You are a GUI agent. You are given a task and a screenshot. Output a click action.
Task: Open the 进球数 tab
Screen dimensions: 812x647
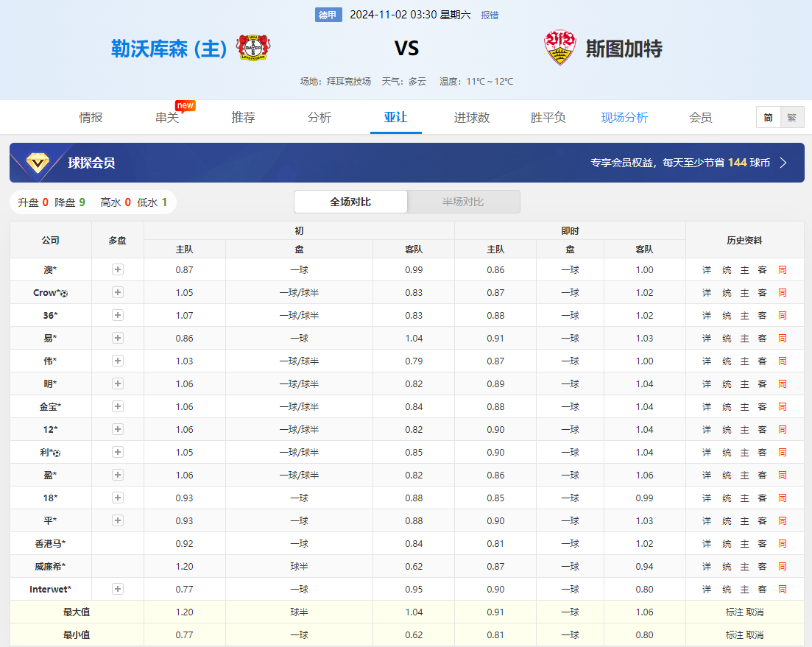472,118
